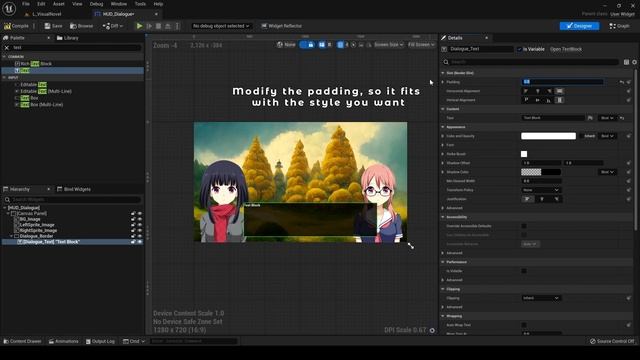Collapse the Dialogue_Border tree node
Screen dimensions: 640x360
(11, 236)
